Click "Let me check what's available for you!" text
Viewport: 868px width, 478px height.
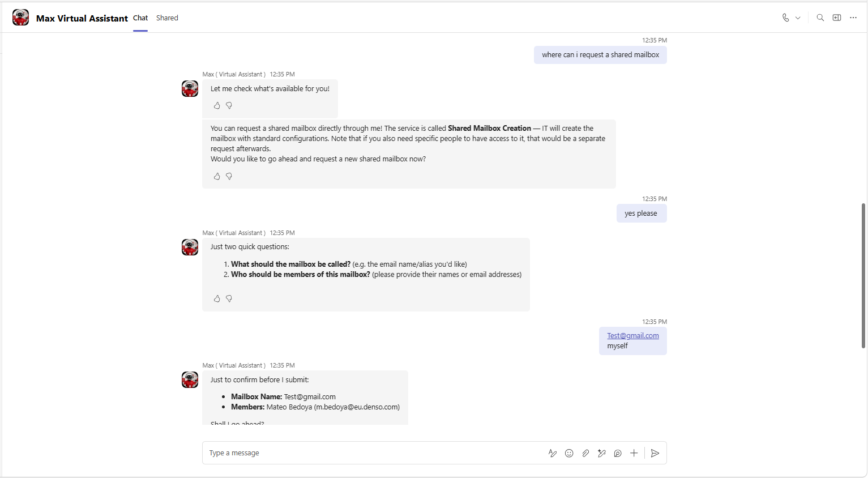coord(270,88)
